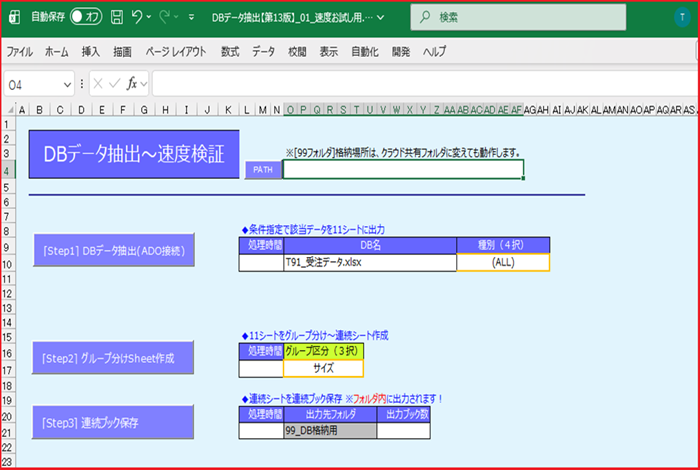Select the (ALL) 種別 cell
Viewport: 700px width, 470px height.
pyautogui.click(x=503, y=262)
